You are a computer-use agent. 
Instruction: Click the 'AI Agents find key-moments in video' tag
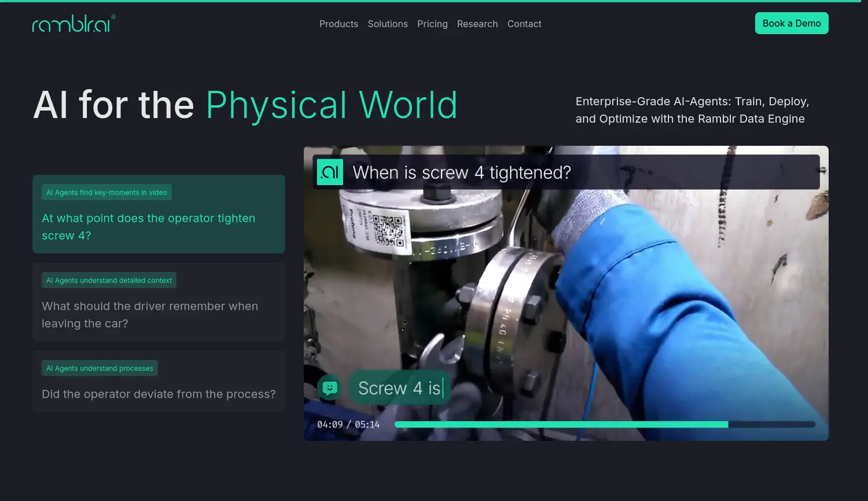coord(106,193)
